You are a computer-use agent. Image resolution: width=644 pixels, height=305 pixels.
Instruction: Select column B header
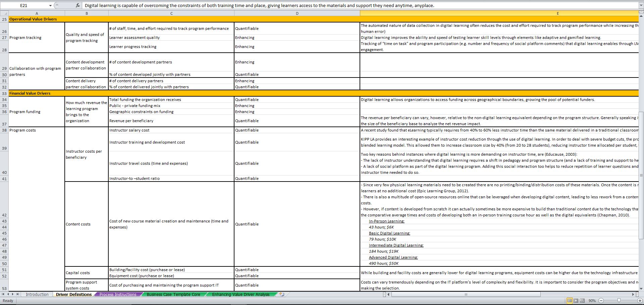(87, 13)
